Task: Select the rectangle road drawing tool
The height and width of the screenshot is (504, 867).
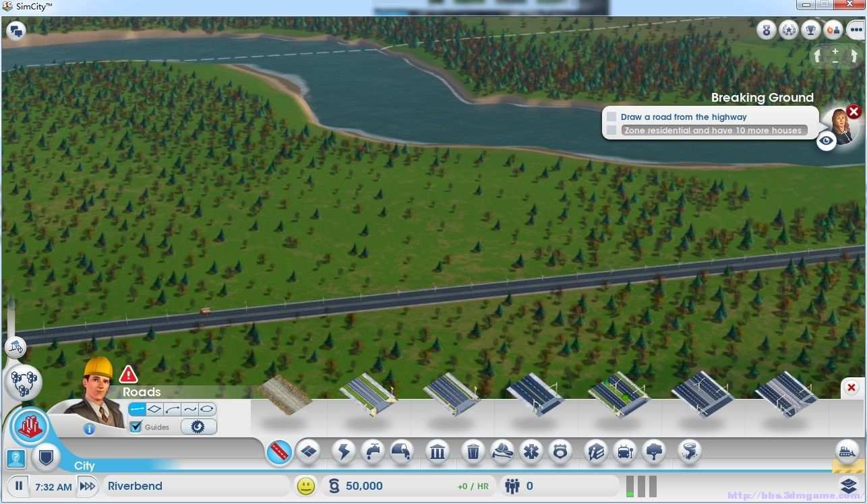Action: pyautogui.click(x=154, y=409)
